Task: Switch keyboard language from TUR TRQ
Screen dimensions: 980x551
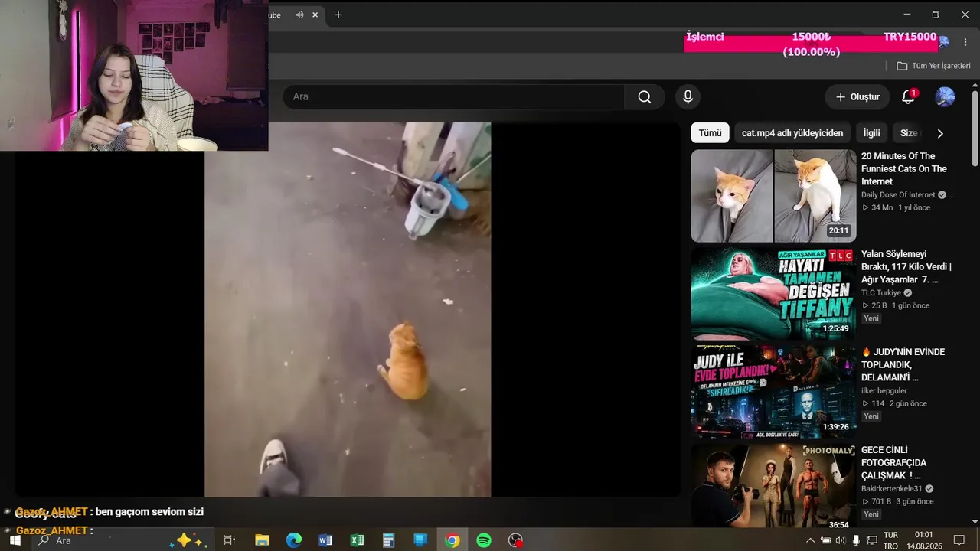Action: coord(891,540)
